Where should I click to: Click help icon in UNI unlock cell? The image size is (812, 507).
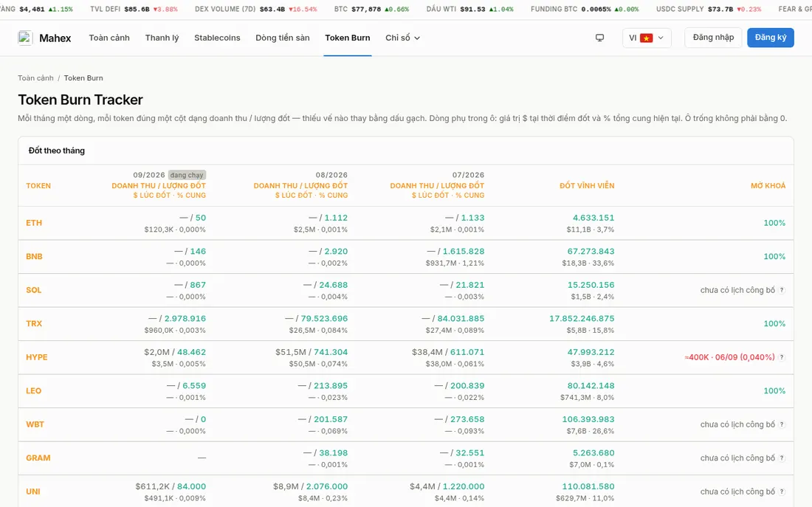[x=782, y=492]
